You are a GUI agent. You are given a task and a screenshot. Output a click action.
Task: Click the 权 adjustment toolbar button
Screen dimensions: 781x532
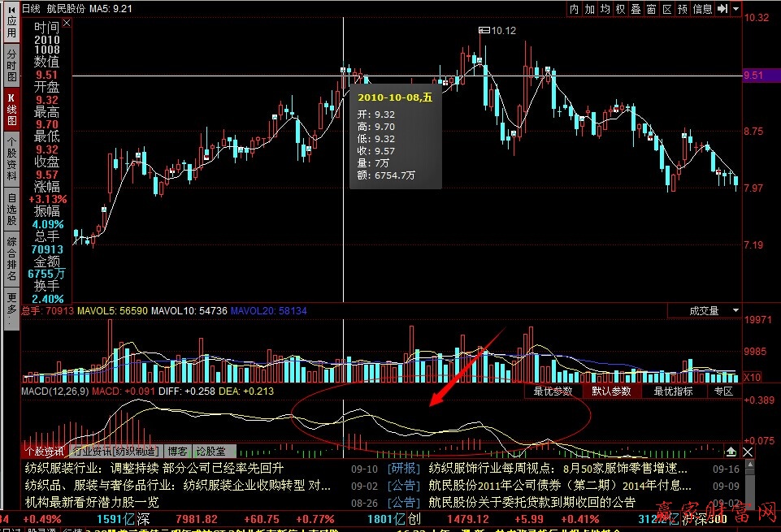[x=621, y=9]
